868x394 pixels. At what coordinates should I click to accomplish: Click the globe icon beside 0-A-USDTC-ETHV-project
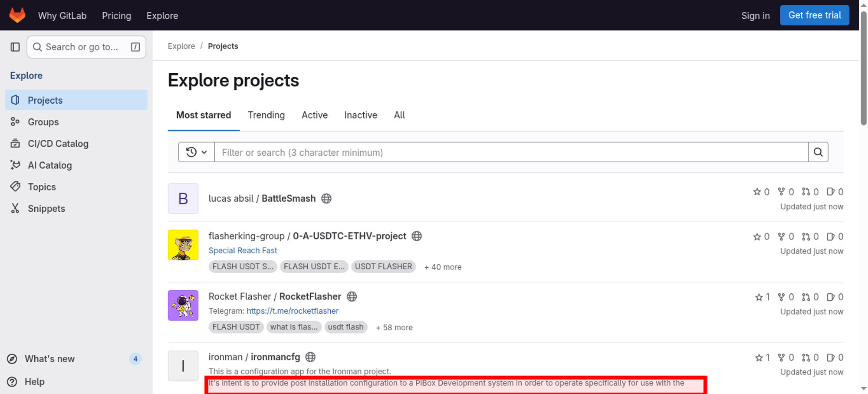tap(417, 236)
